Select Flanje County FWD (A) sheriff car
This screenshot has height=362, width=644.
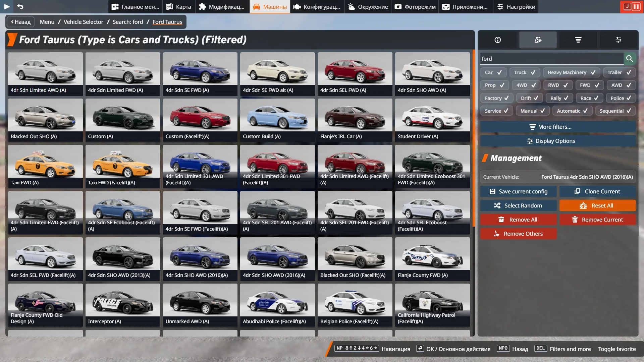pyautogui.click(x=432, y=259)
